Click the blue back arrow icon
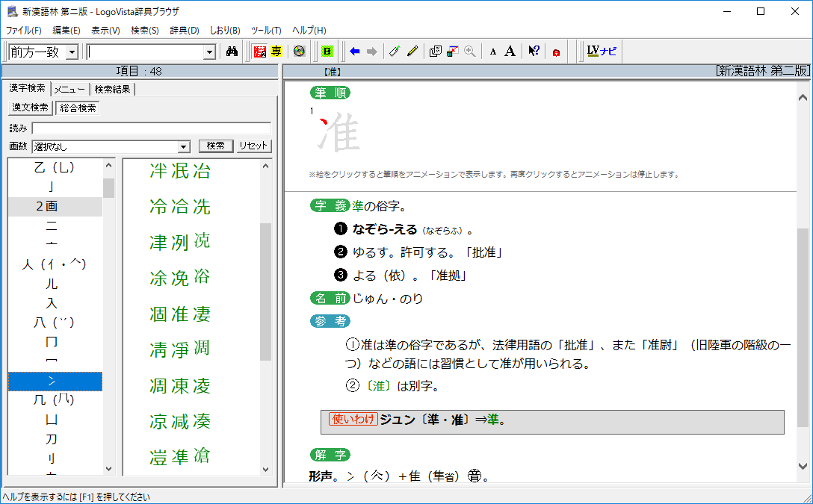This screenshot has height=504, width=813. (x=355, y=52)
